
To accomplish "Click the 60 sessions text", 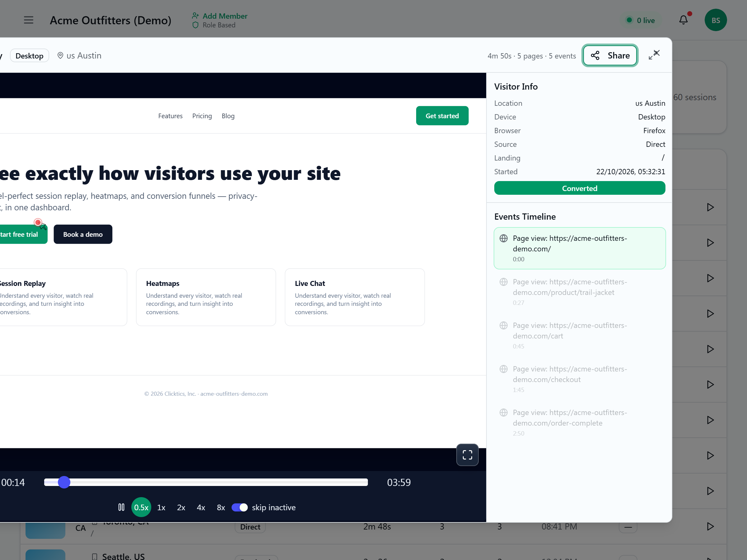I will pos(695,97).
